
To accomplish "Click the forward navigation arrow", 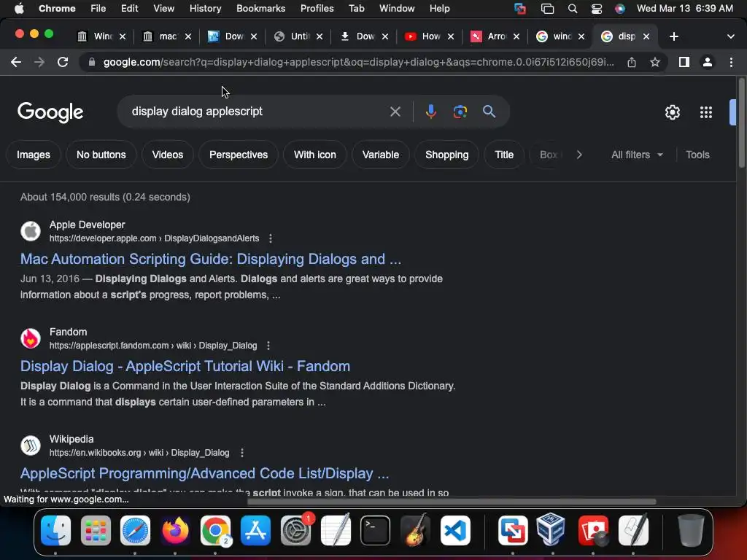I will click(39, 63).
